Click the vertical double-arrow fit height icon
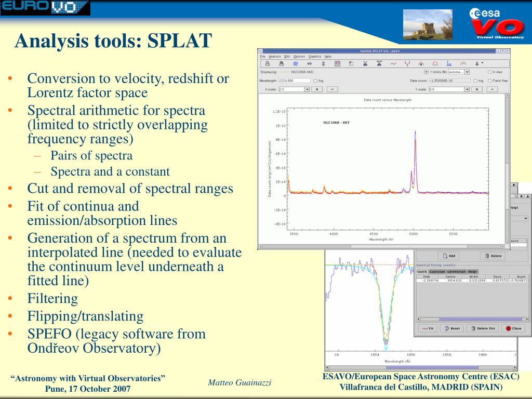This screenshot has width=532, height=399. (x=323, y=63)
